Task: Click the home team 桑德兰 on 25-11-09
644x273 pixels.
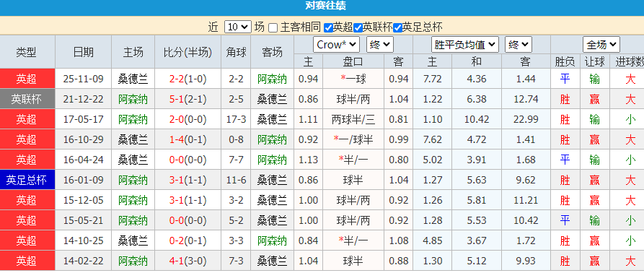Action: pos(133,79)
